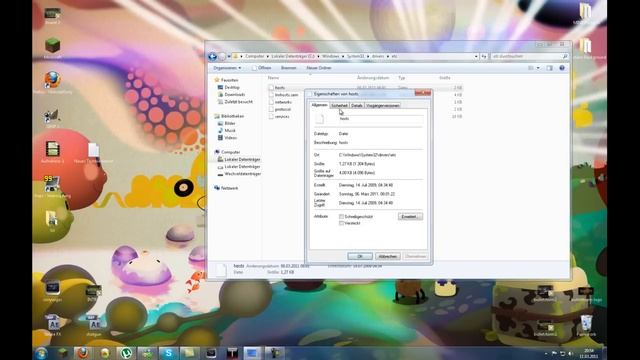
Task: Open the recent locations dropdown arrow
Action: (x=229, y=56)
